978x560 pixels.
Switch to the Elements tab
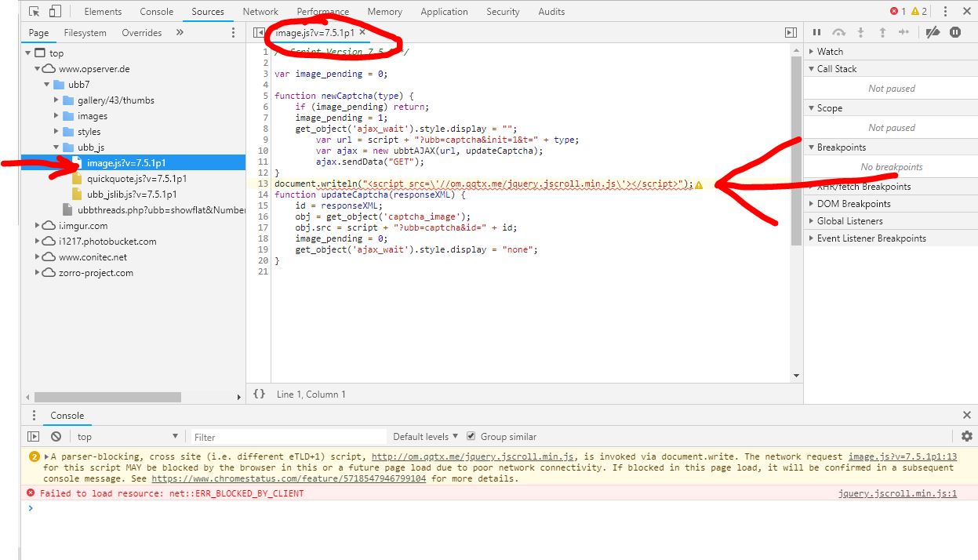pos(103,12)
